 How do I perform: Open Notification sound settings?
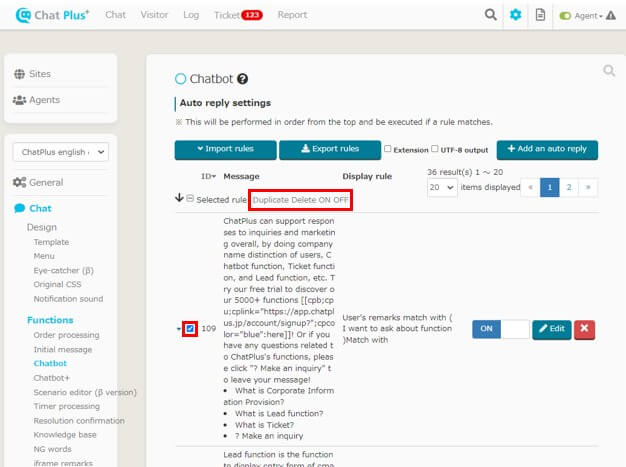pos(68,299)
